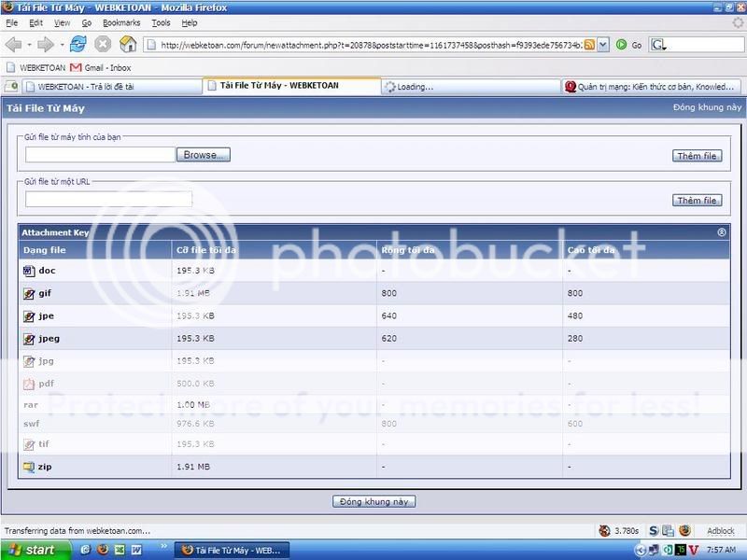
Task: Click the RSS feed icon in address bar
Action: pyautogui.click(x=590, y=45)
